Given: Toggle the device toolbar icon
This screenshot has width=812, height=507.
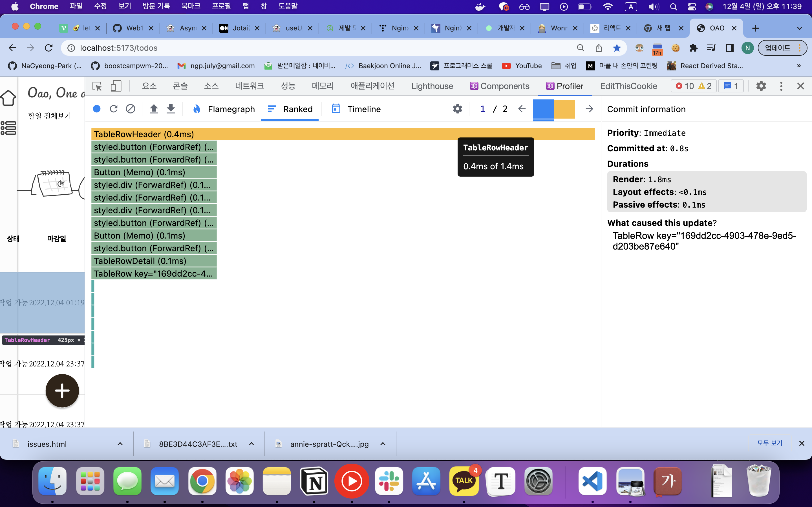Looking at the screenshot, I should 116,86.
